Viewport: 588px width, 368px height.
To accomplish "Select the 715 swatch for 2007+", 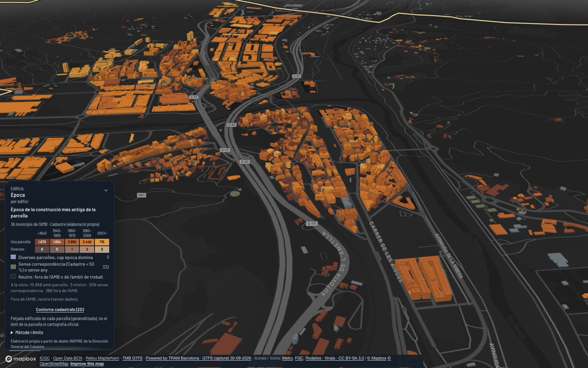I will click(x=101, y=242).
